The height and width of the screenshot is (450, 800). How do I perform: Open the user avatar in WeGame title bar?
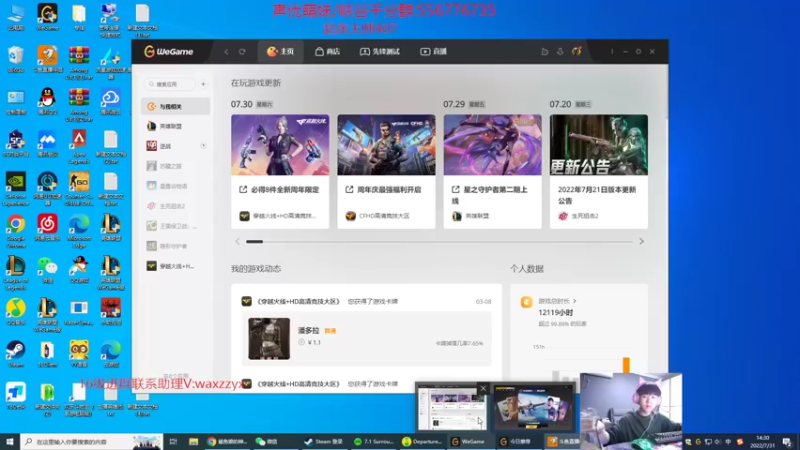click(x=577, y=51)
